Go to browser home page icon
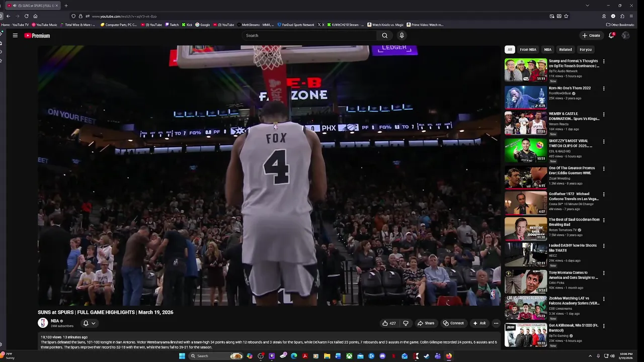 tap(35, 16)
